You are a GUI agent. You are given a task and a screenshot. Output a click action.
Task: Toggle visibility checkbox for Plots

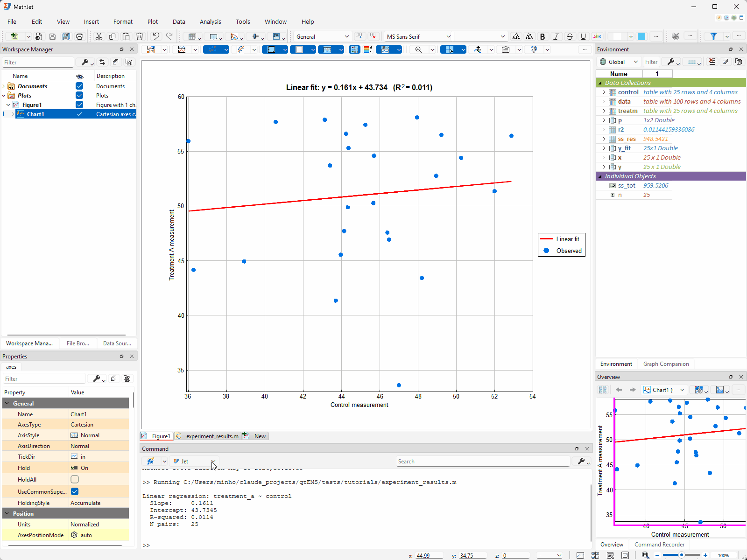[79, 95]
